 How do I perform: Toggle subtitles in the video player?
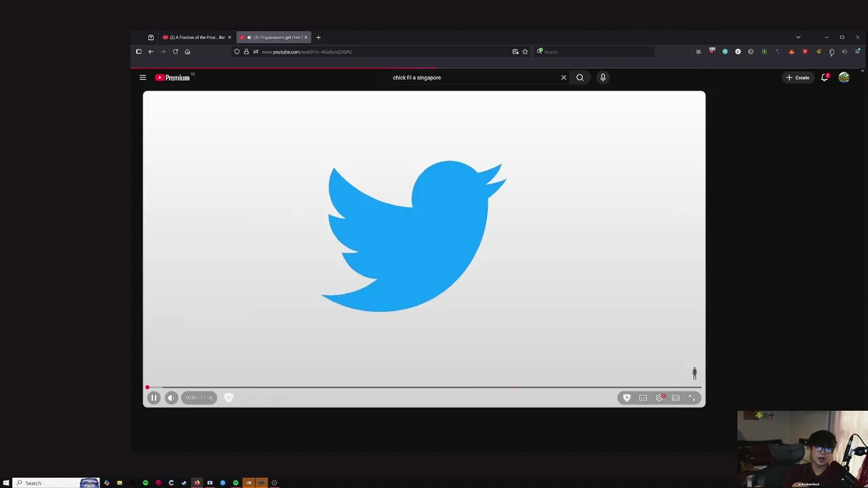(643, 398)
